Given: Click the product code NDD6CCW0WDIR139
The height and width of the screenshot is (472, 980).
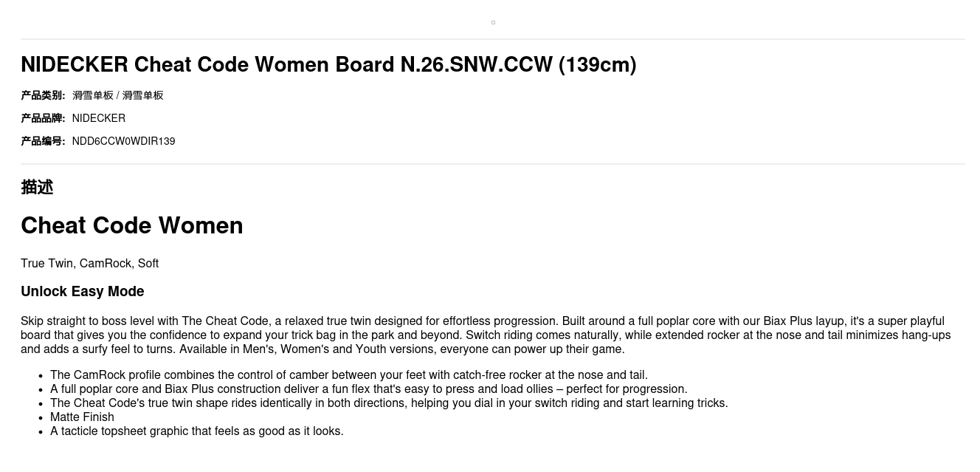Looking at the screenshot, I should tap(123, 141).
